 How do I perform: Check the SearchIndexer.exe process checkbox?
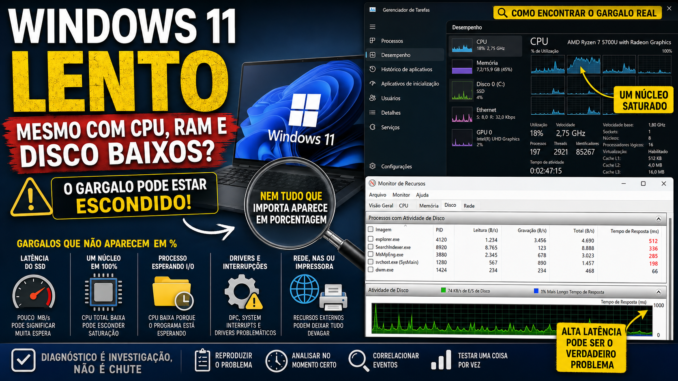[371, 247]
